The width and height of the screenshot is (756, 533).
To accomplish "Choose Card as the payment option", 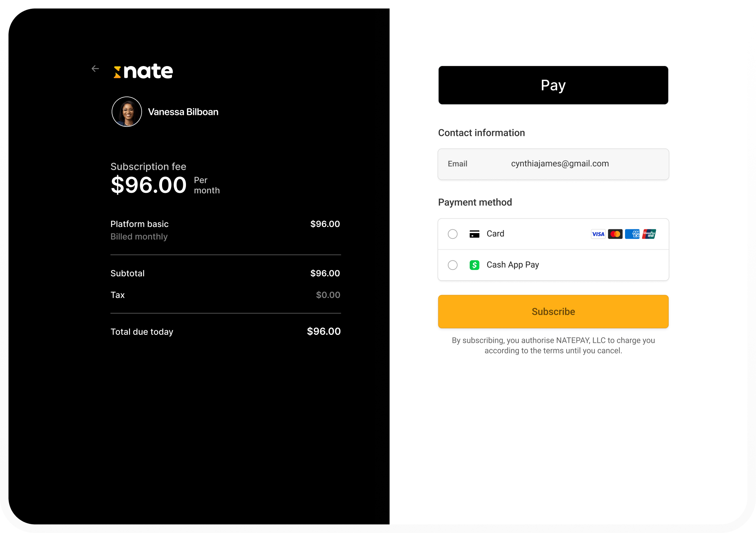I will click(x=452, y=234).
